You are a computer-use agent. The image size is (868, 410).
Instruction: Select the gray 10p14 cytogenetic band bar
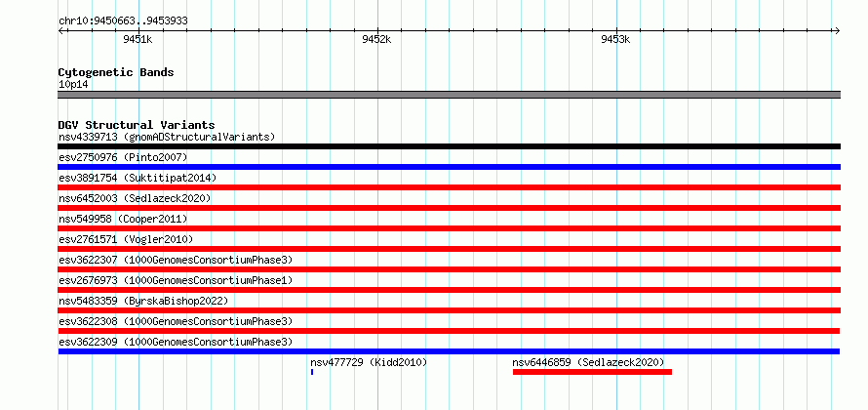(x=449, y=95)
